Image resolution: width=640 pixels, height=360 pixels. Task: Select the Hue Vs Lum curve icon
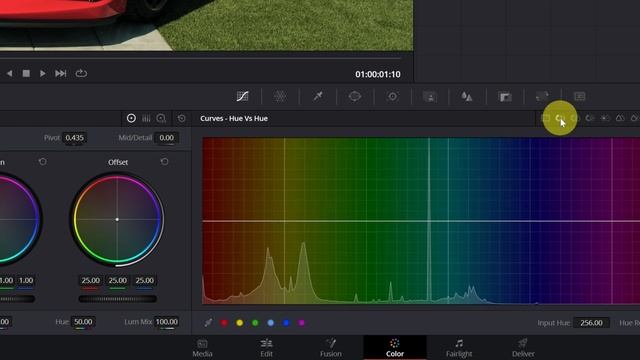[590, 118]
